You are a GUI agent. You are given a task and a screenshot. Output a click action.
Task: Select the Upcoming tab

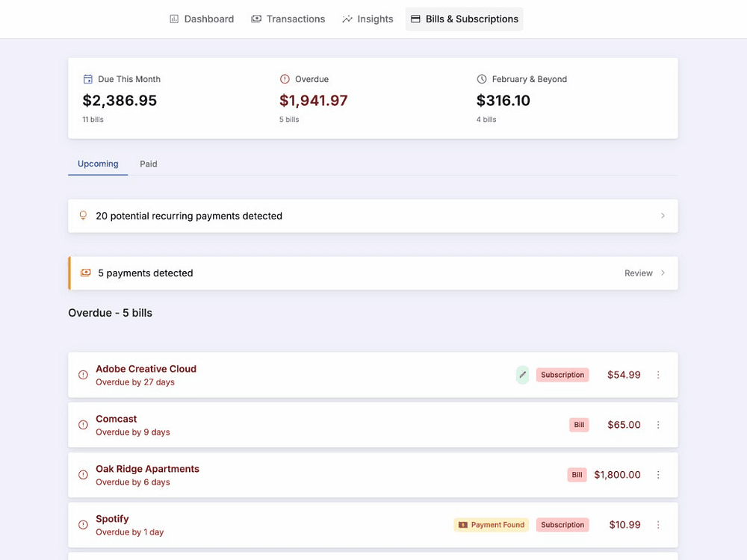coord(98,164)
